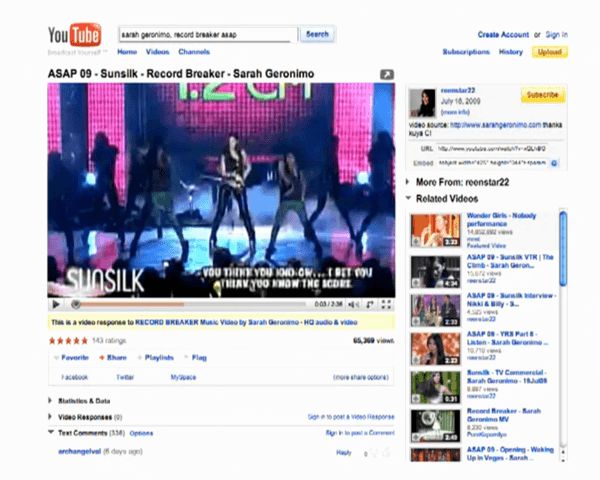Image resolution: width=600 pixels, height=480 pixels.
Task: Open Record Breaker MV thumbnail
Action: (435, 426)
